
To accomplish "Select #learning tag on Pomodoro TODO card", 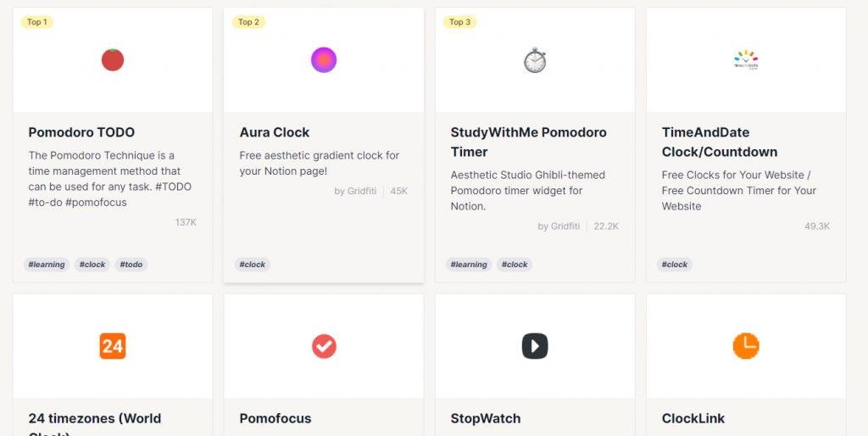I will tap(47, 265).
